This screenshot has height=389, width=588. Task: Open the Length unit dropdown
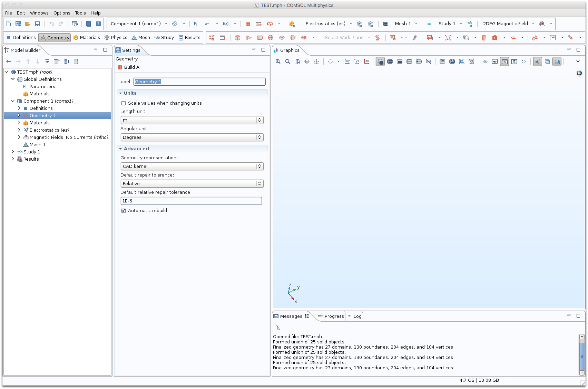point(192,120)
